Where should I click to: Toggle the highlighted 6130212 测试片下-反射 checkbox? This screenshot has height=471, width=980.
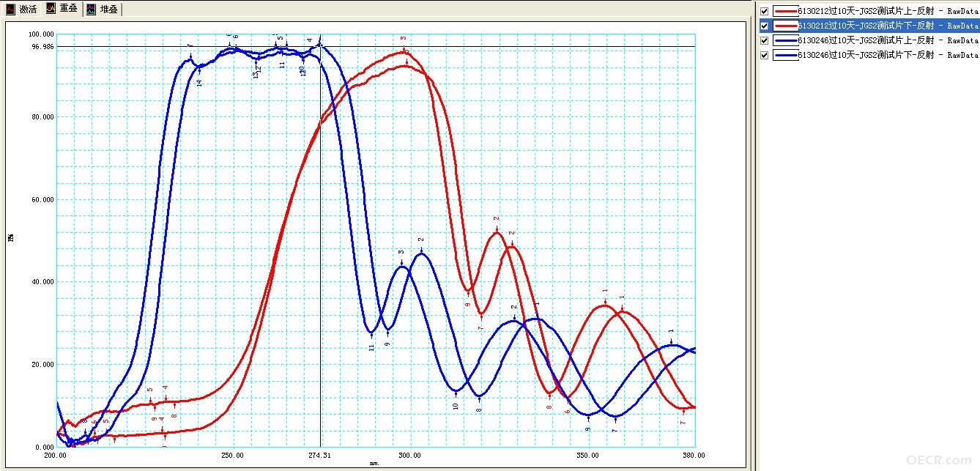(x=765, y=26)
